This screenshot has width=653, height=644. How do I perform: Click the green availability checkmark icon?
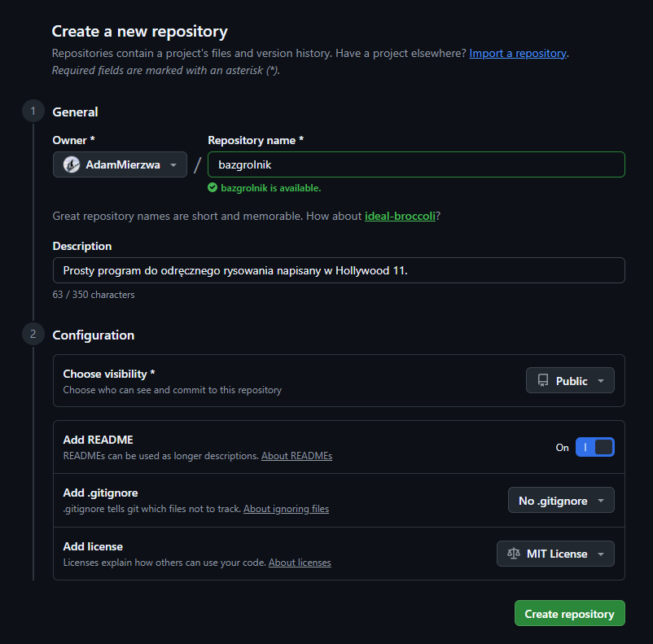(213, 188)
